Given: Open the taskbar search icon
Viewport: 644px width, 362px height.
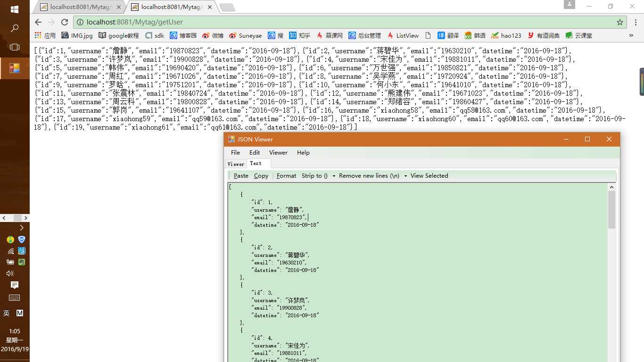Looking at the screenshot, I should pyautogui.click(x=15, y=28).
